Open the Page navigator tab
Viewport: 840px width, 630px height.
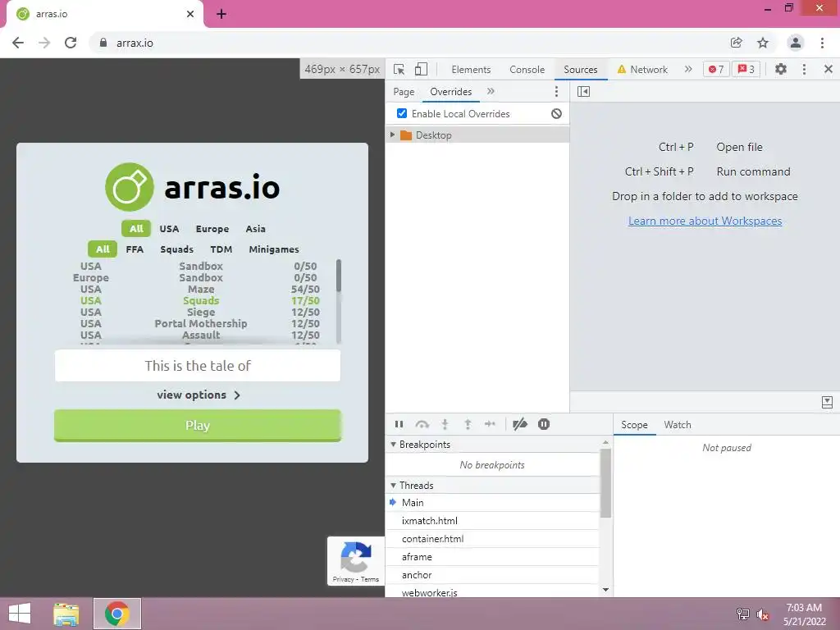pos(404,92)
